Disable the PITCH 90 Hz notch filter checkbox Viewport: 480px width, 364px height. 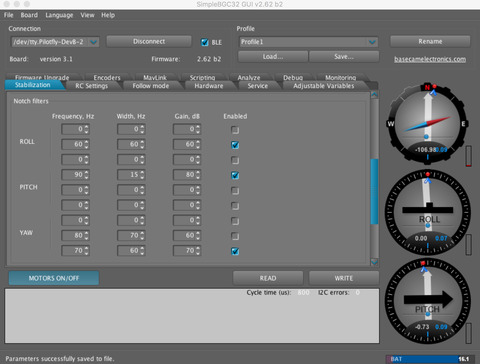coord(235,175)
